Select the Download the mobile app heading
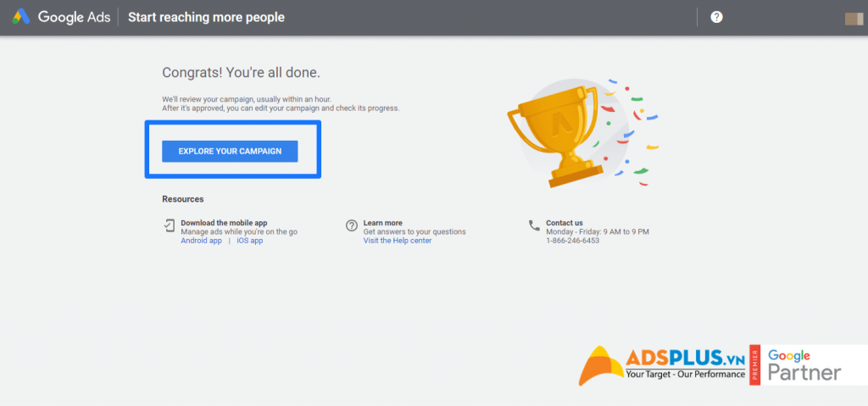868x406 pixels. pyautogui.click(x=224, y=223)
